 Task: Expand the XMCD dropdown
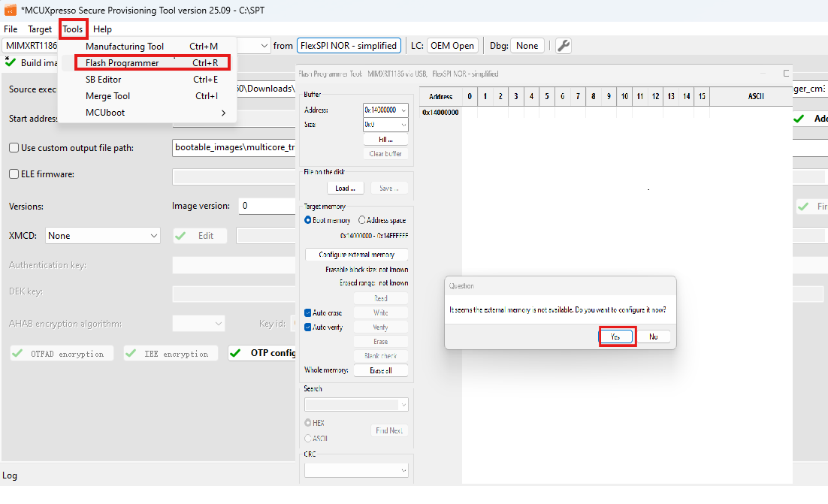pyautogui.click(x=153, y=236)
